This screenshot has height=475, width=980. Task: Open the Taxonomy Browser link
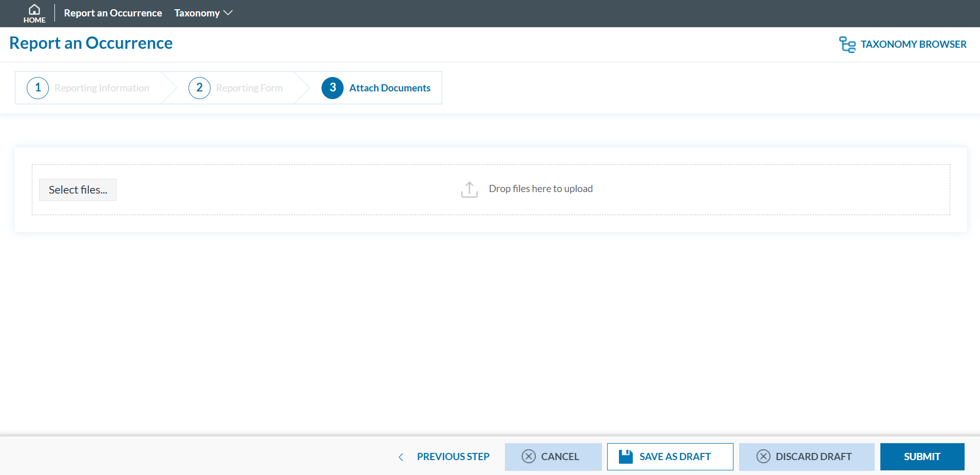[903, 45]
